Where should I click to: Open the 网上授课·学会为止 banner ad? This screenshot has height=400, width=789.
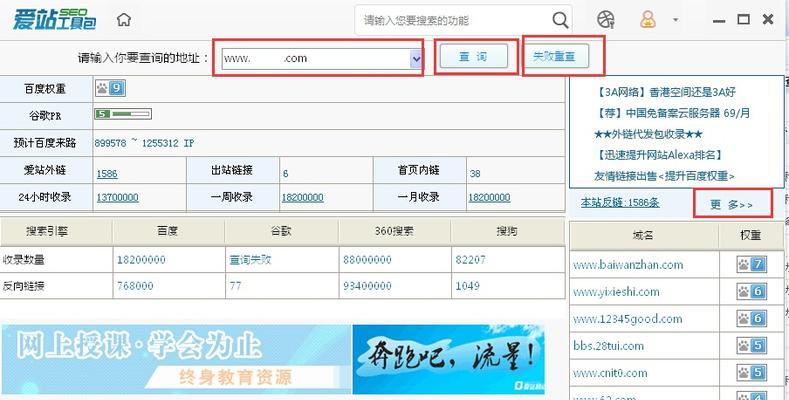[176, 359]
